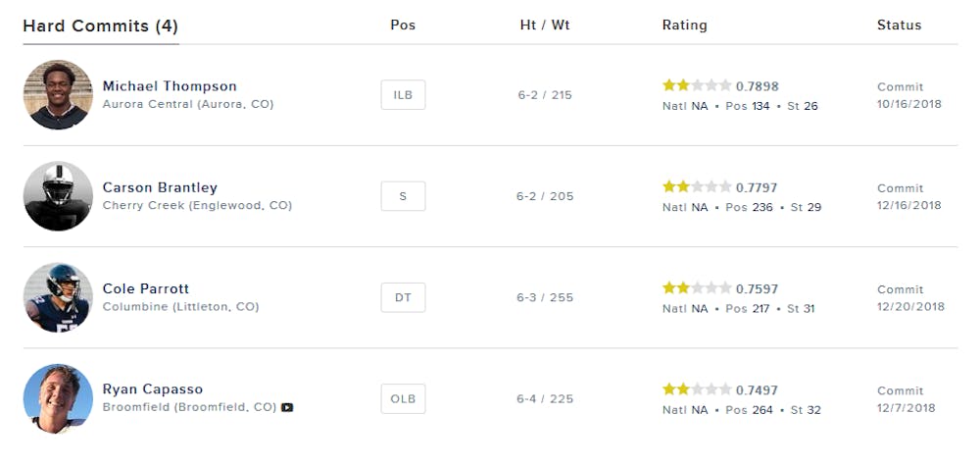Go to Ryan Capasso's profile link
The width and height of the screenshot is (980, 466).
pyautogui.click(x=153, y=389)
